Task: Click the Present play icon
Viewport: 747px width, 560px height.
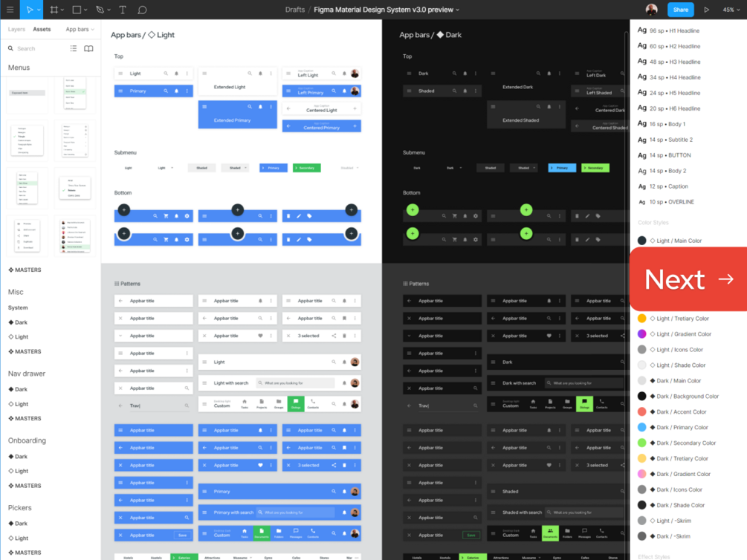Action: pyautogui.click(x=707, y=10)
